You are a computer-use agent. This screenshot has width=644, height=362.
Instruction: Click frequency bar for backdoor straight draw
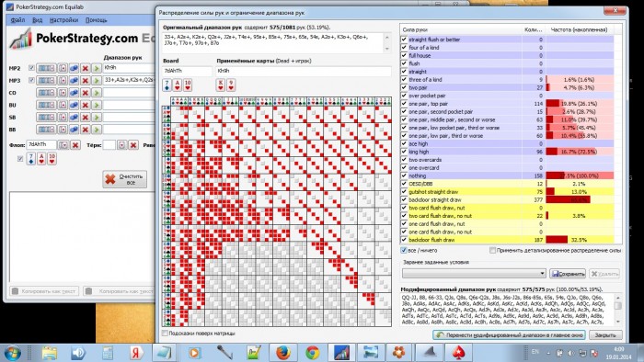coord(568,199)
